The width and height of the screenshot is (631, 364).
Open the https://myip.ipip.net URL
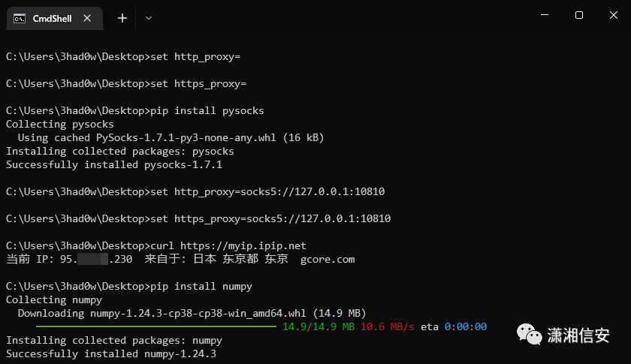(x=243, y=245)
